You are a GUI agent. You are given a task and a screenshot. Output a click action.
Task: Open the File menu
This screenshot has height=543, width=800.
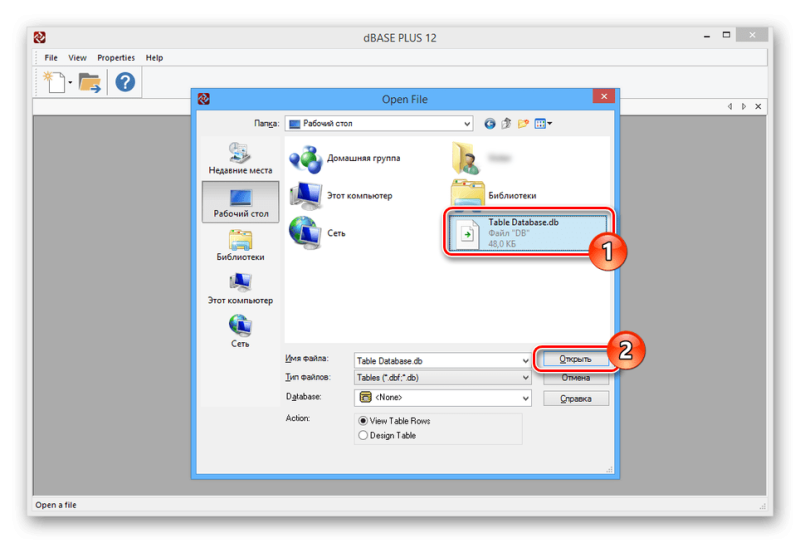tap(51, 58)
